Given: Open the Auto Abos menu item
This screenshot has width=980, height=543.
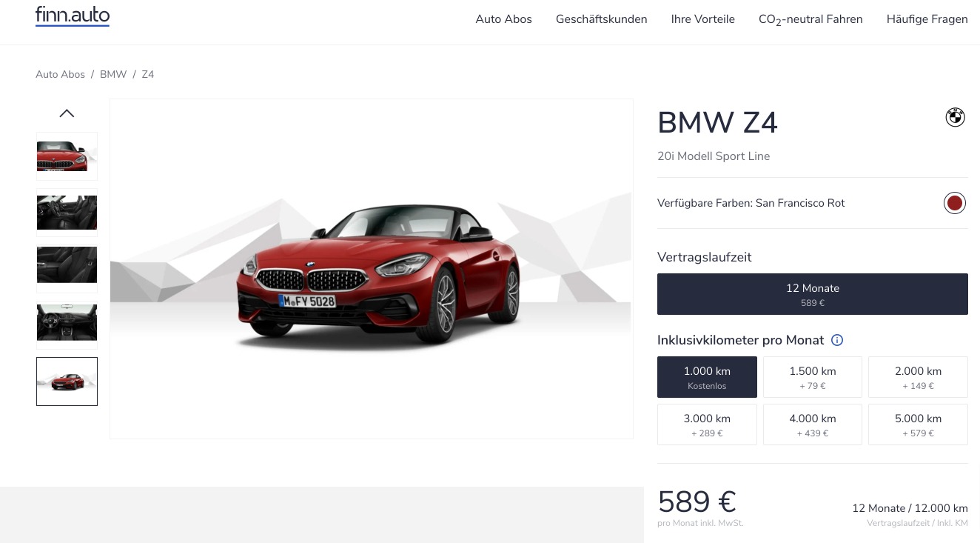Looking at the screenshot, I should pyautogui.click(x=503, y=19).
